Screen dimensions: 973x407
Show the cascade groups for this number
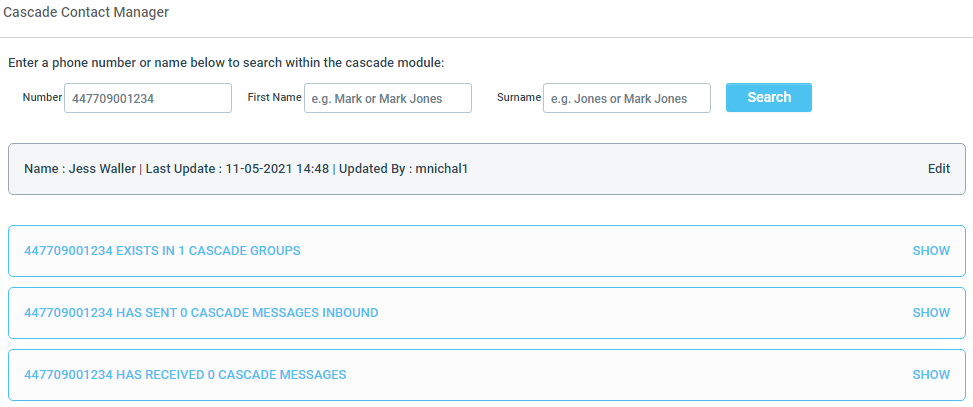click(x=931, y=251)
